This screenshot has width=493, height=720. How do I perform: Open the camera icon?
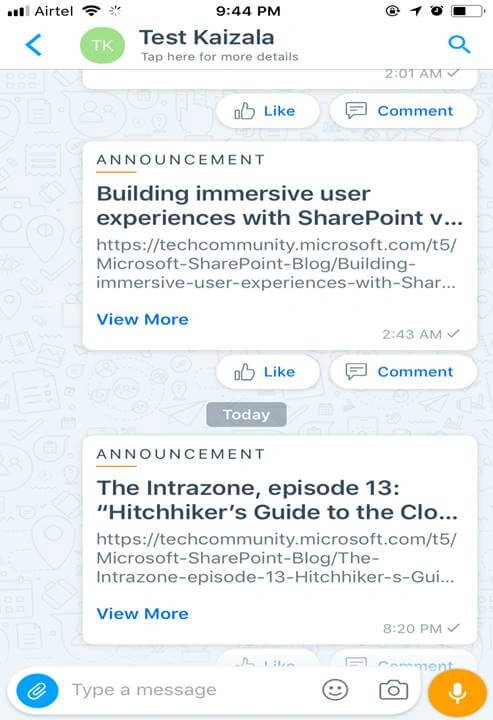393,690
